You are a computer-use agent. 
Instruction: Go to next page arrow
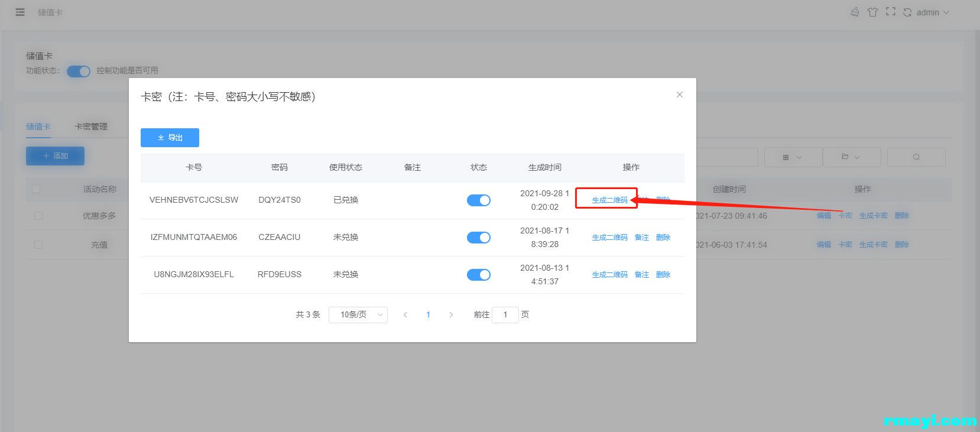[x=451, y=315]
